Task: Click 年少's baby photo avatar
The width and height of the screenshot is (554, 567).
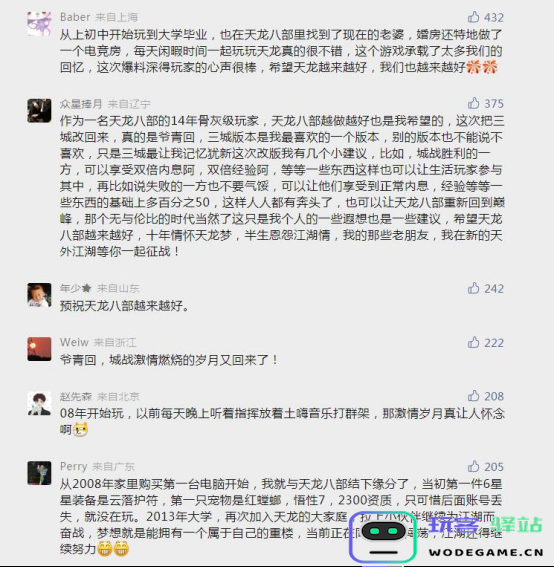Action: [x=39, y=295]
